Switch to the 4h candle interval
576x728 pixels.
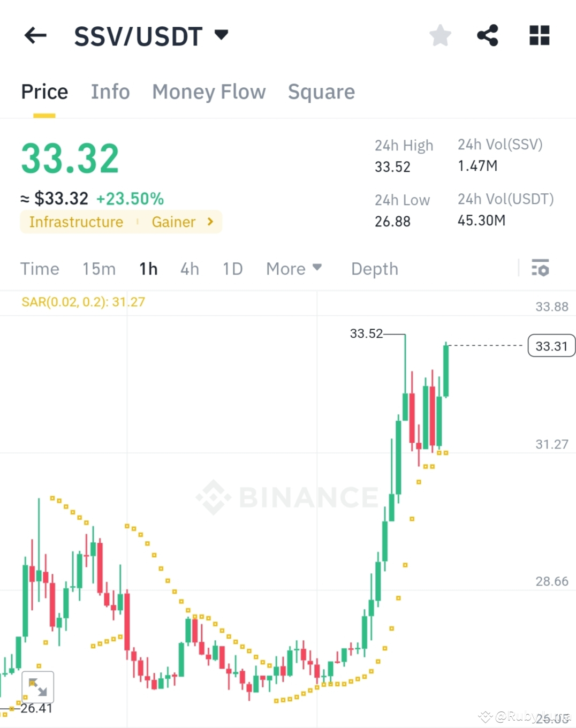pos(190,269)
